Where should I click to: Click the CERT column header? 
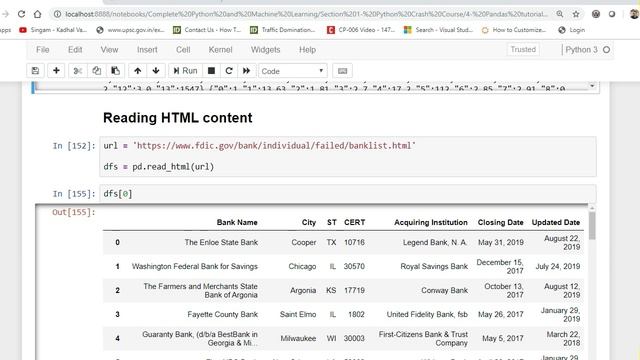coord(354,222)
